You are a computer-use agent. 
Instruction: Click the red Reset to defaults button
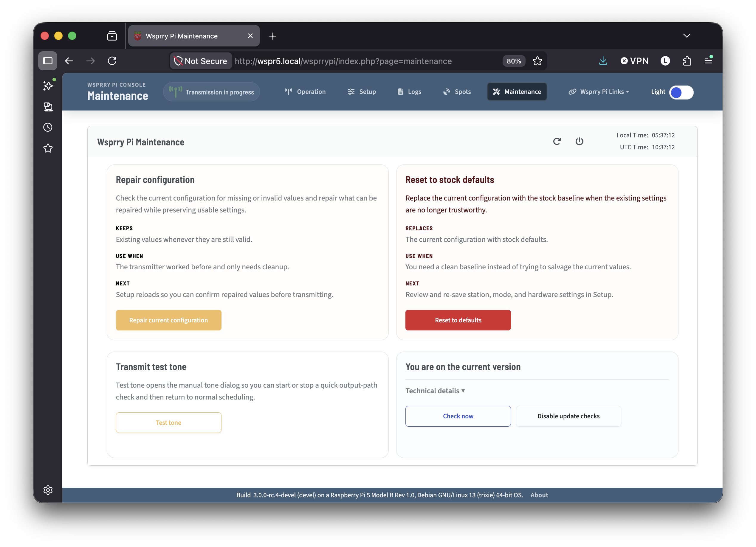(x=458, y=320)
